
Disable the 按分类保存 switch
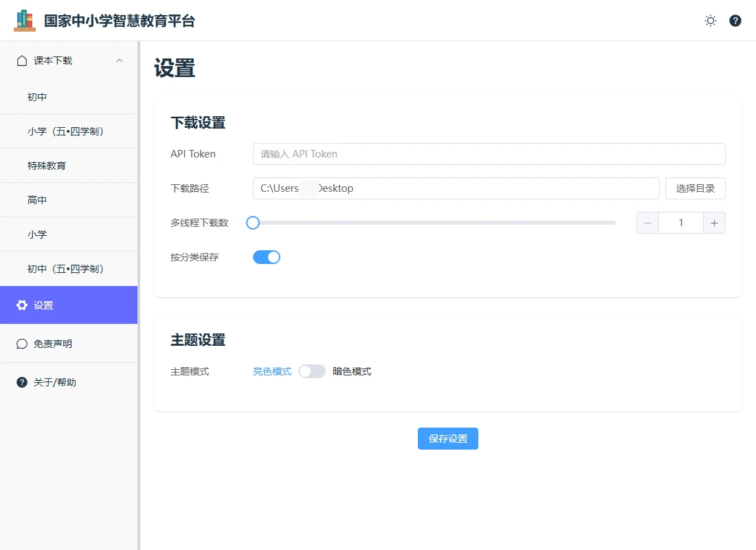coord(267,257)
